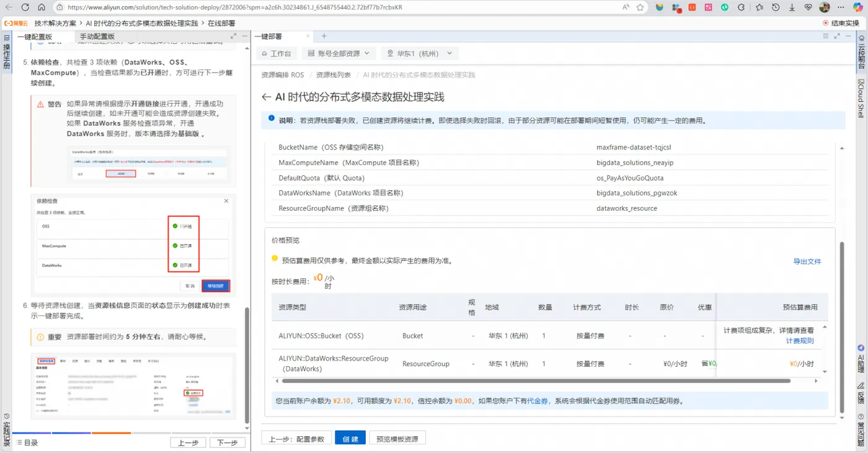Open browser history clock icon
Screen dimensions: 868x453
(776, 7)
